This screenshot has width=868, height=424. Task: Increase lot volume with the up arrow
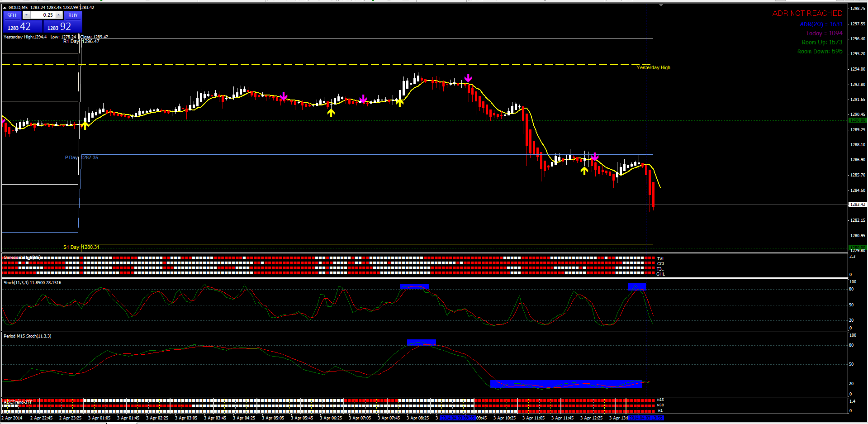[59, 15]
